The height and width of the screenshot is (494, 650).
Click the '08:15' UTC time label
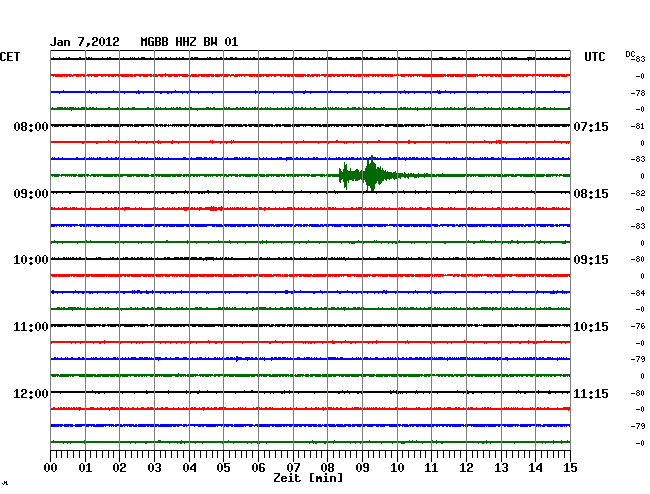(591, 194)
